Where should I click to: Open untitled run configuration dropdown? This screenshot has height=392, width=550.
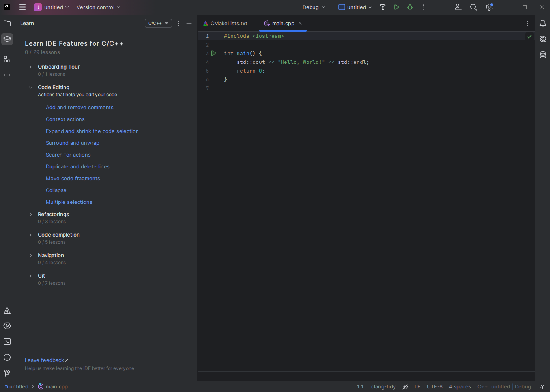(355, 7)
